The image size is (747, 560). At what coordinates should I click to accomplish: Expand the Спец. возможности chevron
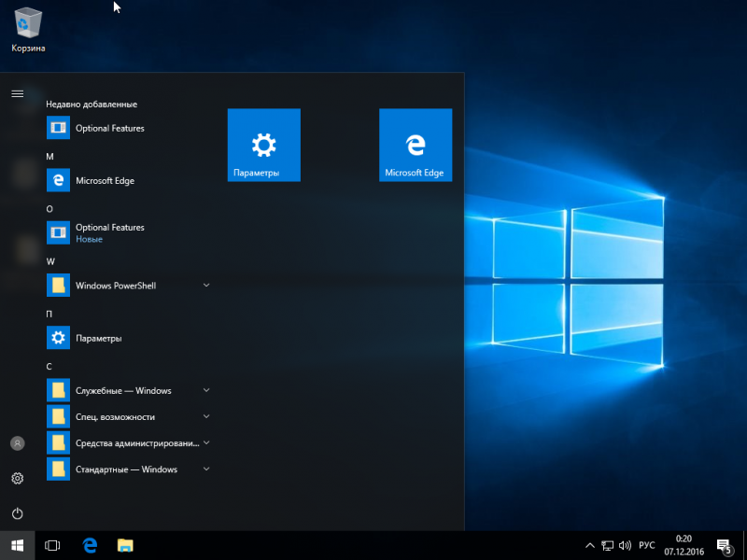[206, 416]
